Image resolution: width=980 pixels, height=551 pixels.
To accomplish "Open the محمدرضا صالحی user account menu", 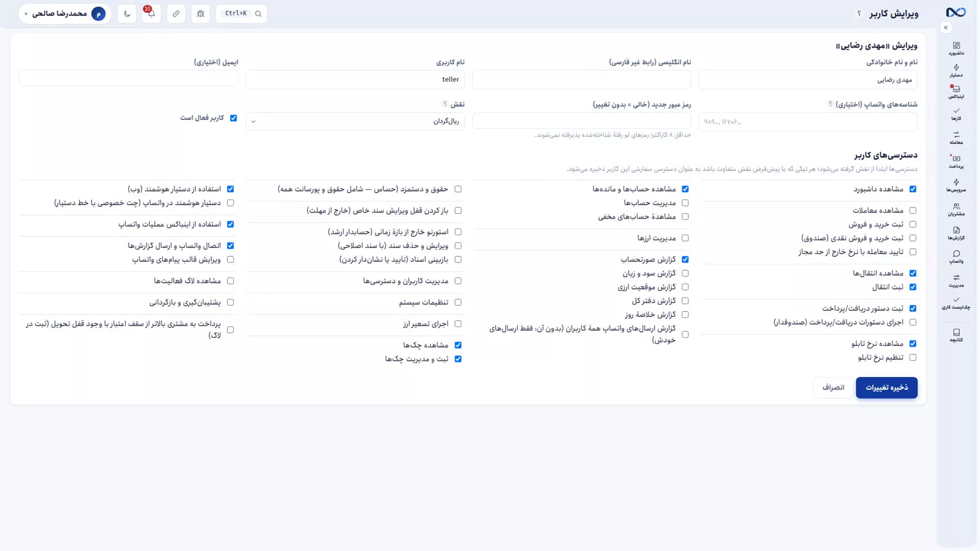I will [x=65, y=13].
